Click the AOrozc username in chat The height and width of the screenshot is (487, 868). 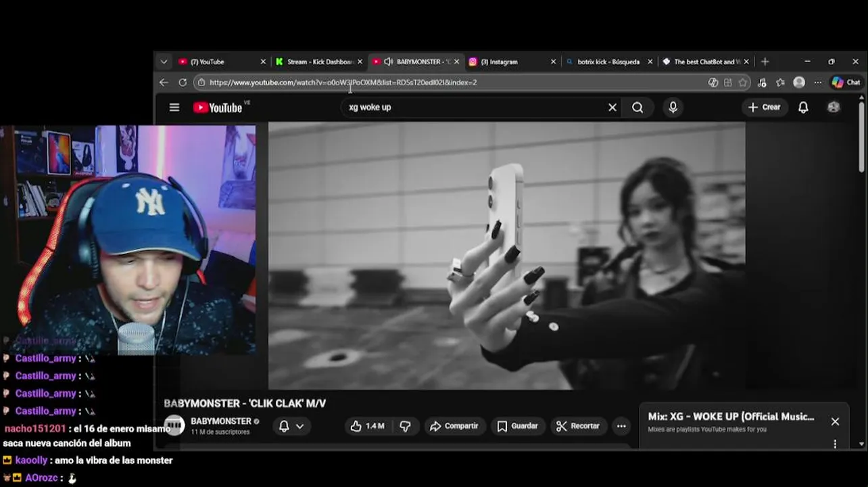point(41,478)
